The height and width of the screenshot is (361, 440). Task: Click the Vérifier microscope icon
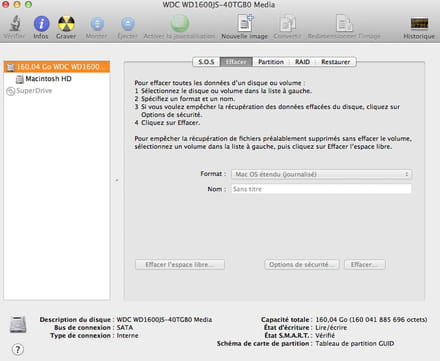click(x=14, y=24)
